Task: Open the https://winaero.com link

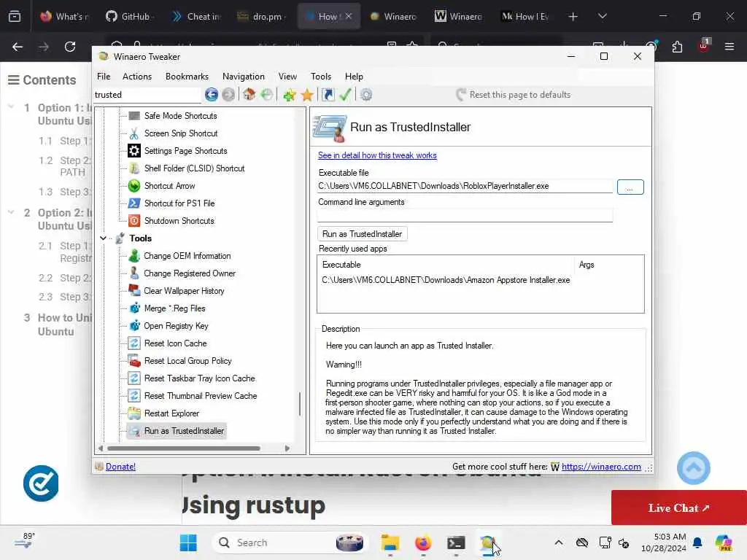Action: click(x=601, y=467)
